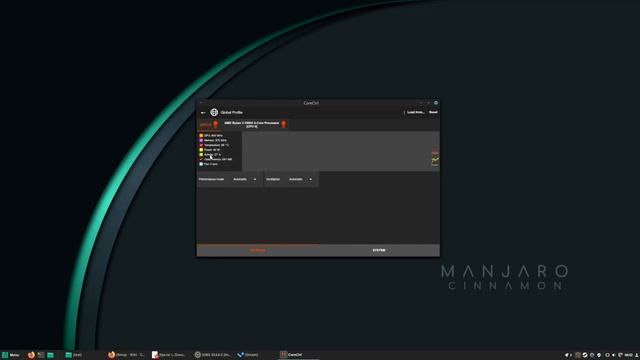The width and height of the screenshot is (640, 360).
Task: Open the Performance mode dropdown set to Automatic
Action: [244, 179]
